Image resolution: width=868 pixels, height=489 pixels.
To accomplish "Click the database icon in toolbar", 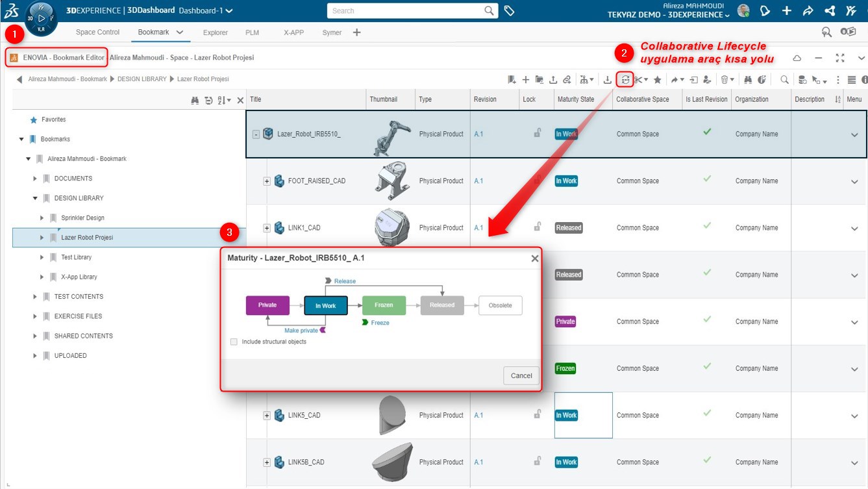I will tap(802, 79).
